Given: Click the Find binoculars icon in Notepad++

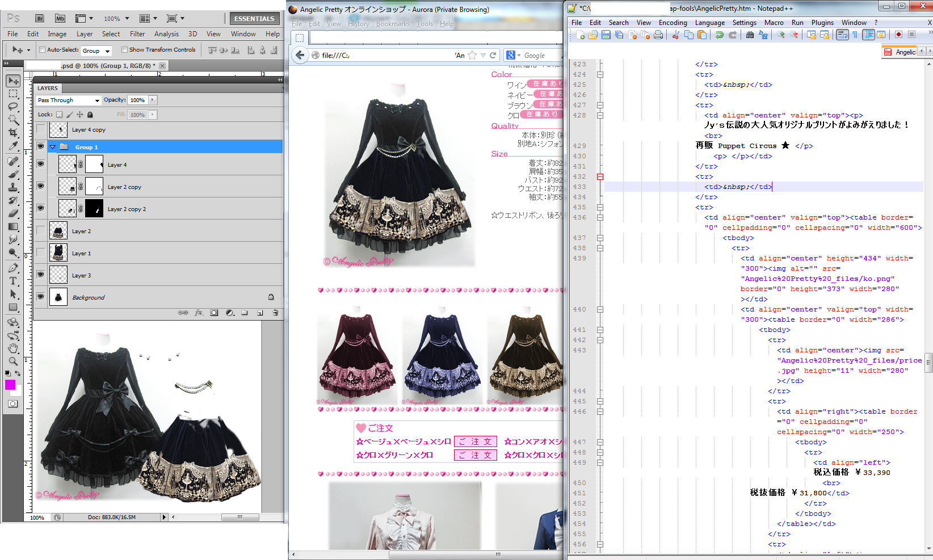Looking at the screenshot, I should [x=750, y=35].
